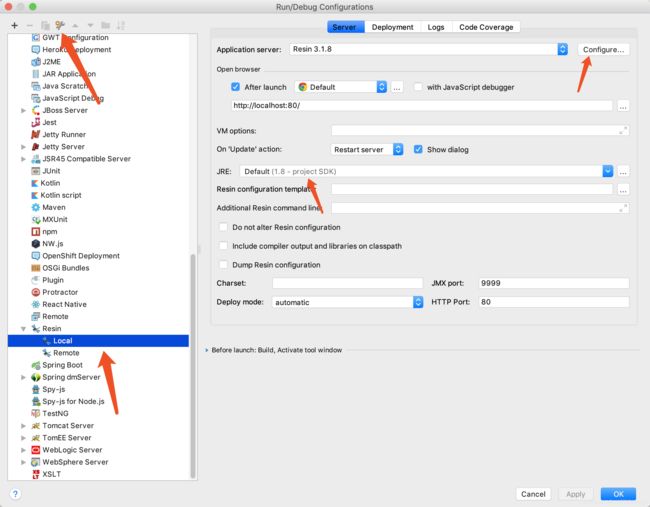The height and width of the screenshot is (507, 650).
Task: Toggle the After launch checkbox
Action: click(235, 87)
